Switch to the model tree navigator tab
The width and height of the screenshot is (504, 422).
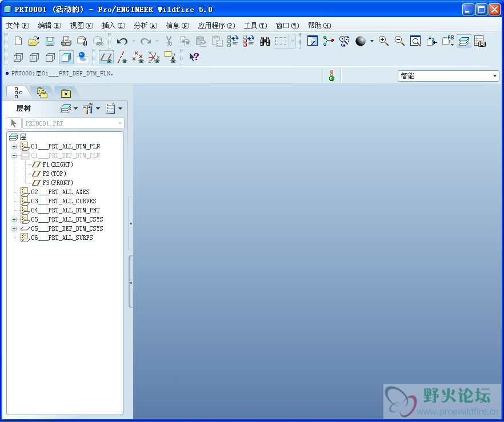pyautogui.click(x=18, y=93)
